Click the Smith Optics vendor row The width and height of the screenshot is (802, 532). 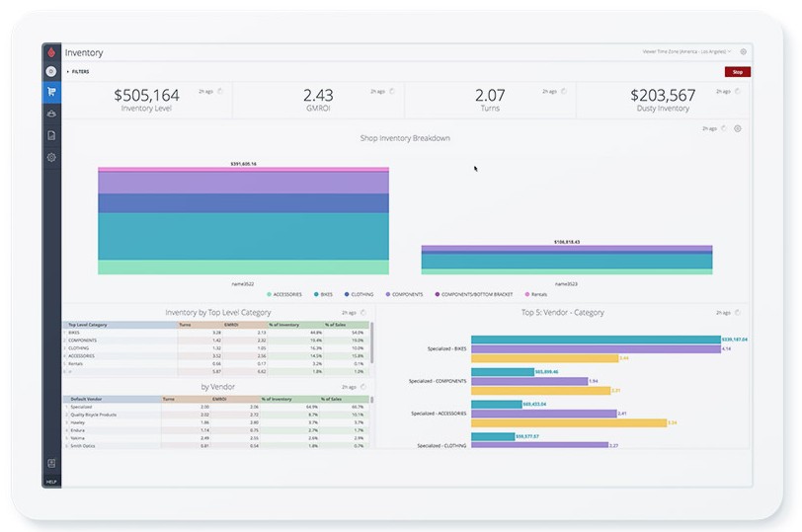point(216,445)
